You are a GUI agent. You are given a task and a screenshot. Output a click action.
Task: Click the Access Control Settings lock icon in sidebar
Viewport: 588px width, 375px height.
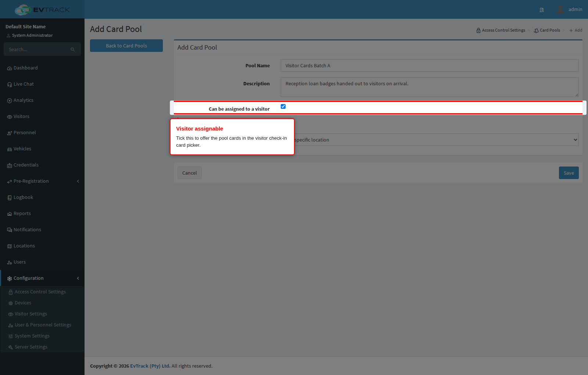11,292
